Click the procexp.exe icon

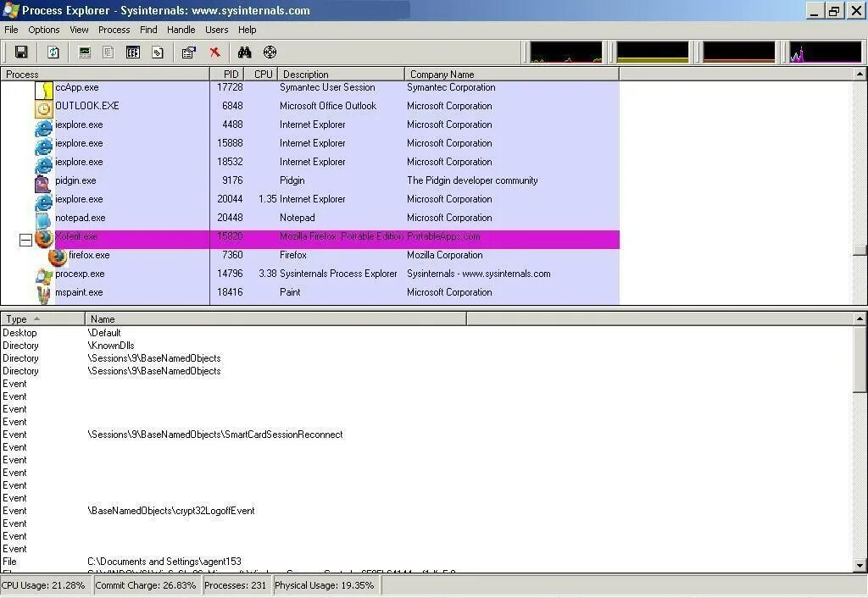pos(44,275)
